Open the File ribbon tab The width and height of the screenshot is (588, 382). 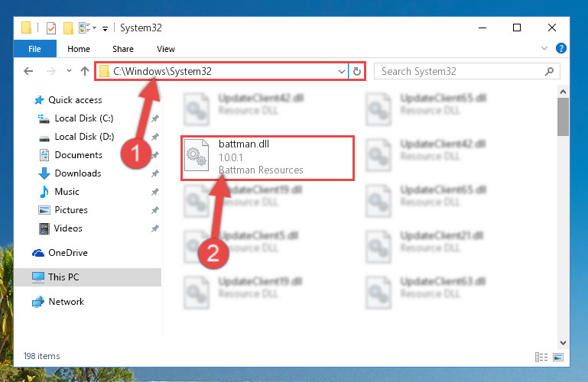[34, 49]
